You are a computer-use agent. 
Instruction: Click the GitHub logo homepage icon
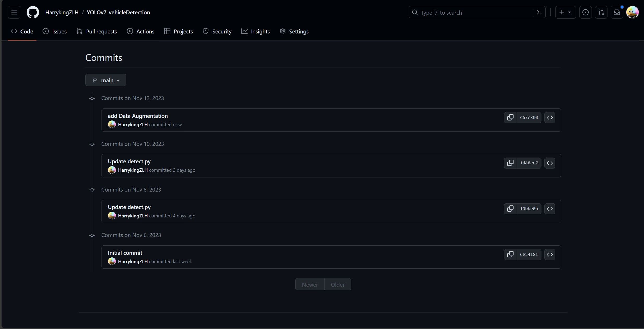click(33, 12)
